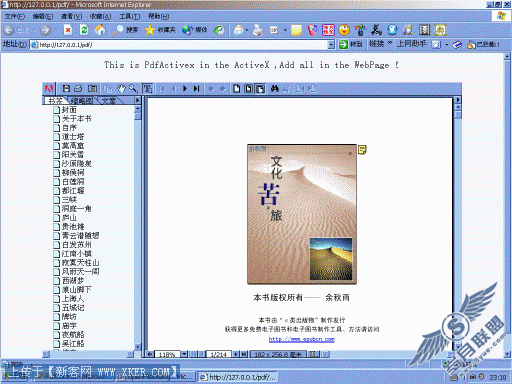This screenshot has width=512, height=384.
Task: Expand the bookmark panel options arrow
Action: click(137, 100)
